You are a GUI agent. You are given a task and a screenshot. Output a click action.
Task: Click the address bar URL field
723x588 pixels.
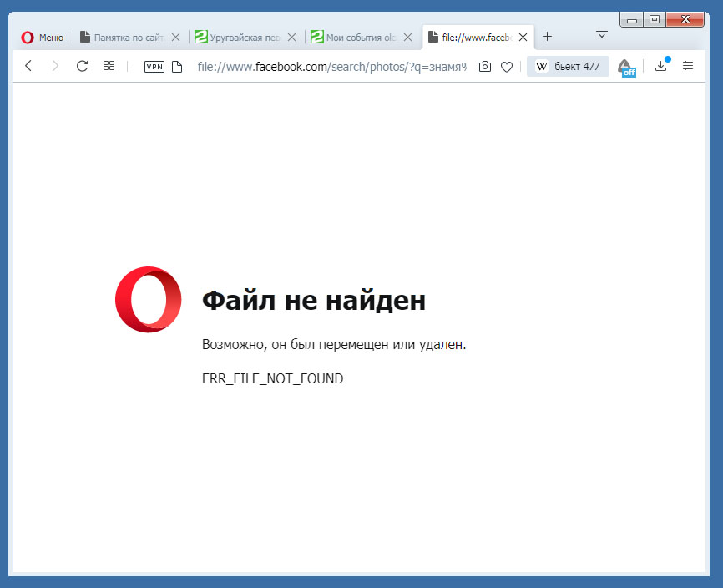pyautogui.click(x=331, y=67)
